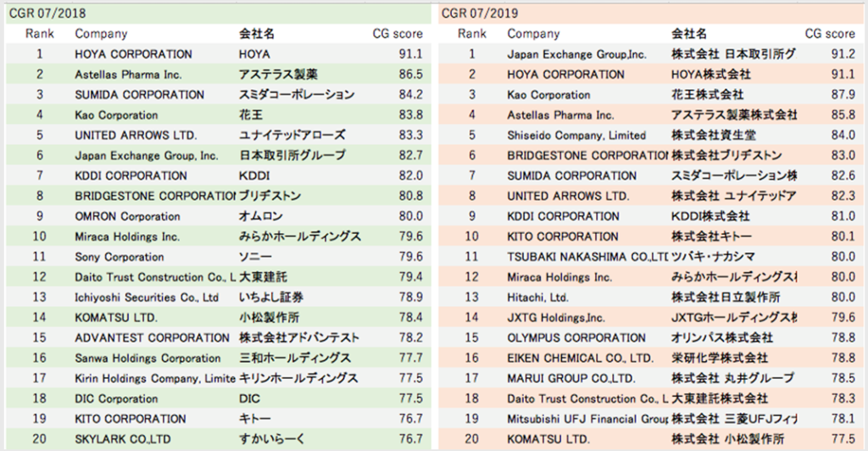Click オムロン Japanese name cell

click(261, 216)
